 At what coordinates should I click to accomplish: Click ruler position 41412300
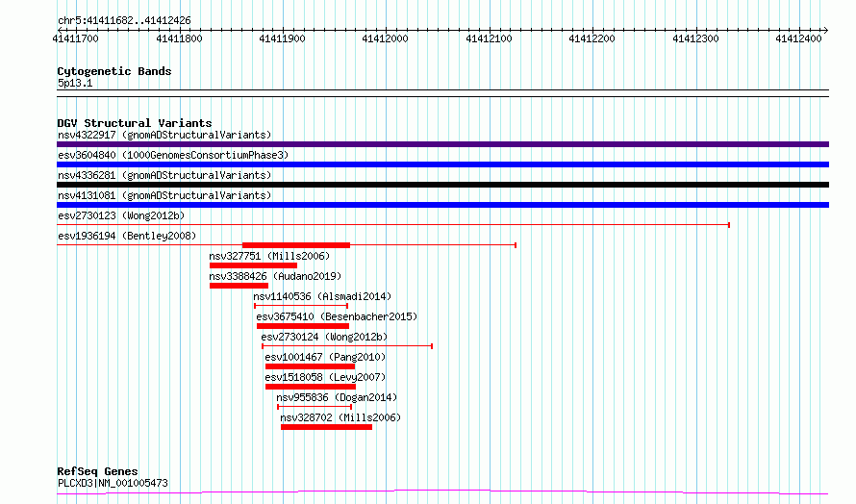tap(696, 38)
